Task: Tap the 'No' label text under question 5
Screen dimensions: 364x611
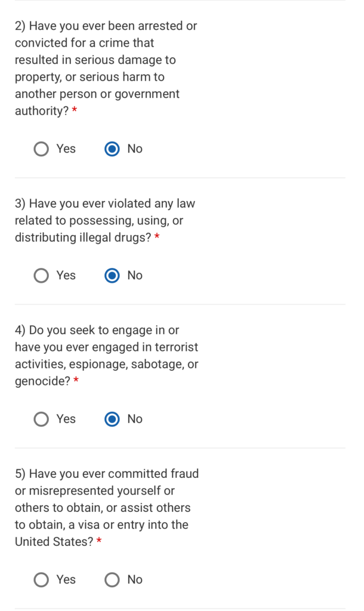Action: (135, 579)
